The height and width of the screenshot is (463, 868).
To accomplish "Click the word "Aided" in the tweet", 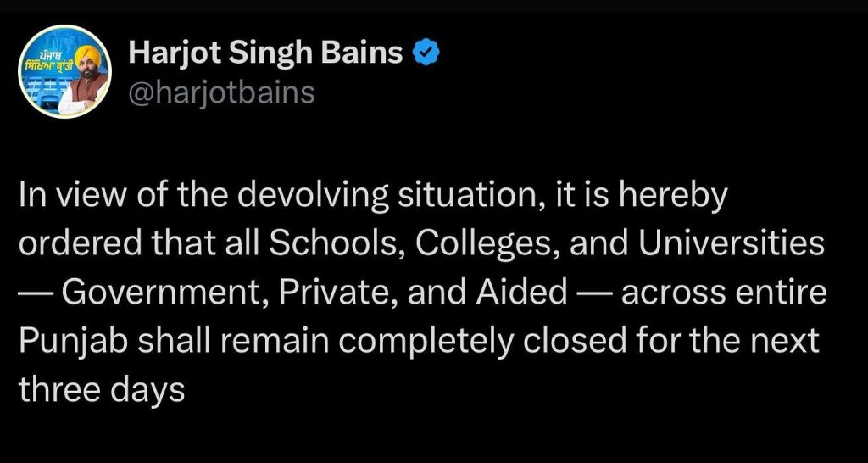I will click(520, 293).
